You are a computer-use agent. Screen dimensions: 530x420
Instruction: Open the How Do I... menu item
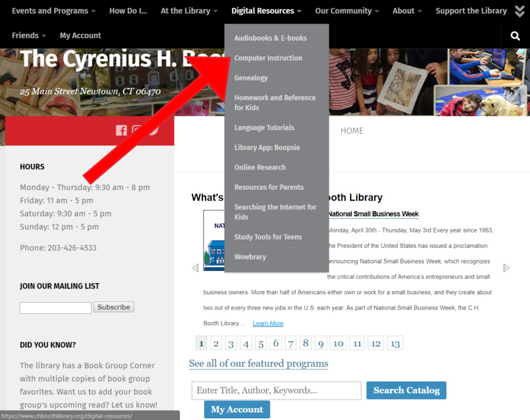point(128,11)
